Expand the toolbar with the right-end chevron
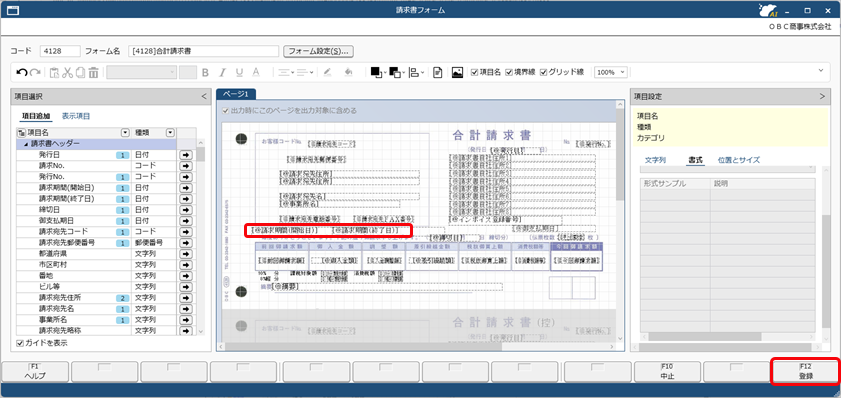The height and width of the screenshot is (398, 841). [x=821, y=71]
